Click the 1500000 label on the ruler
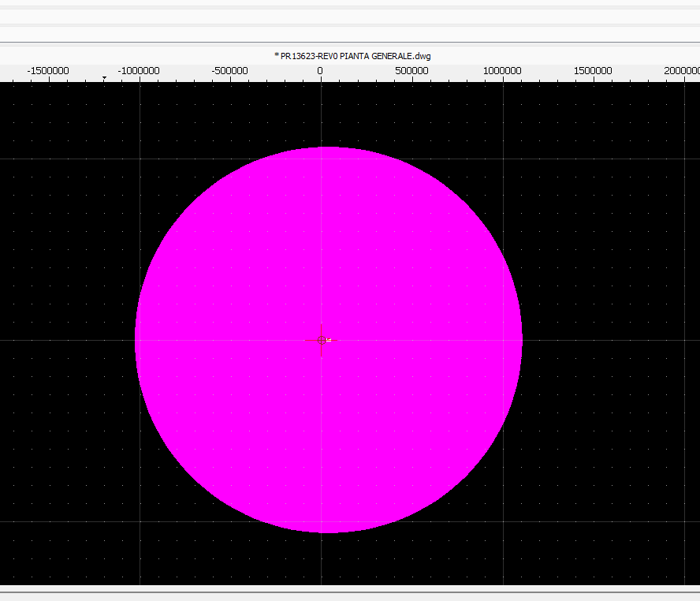700x601 pixels. tap(593, 71)
